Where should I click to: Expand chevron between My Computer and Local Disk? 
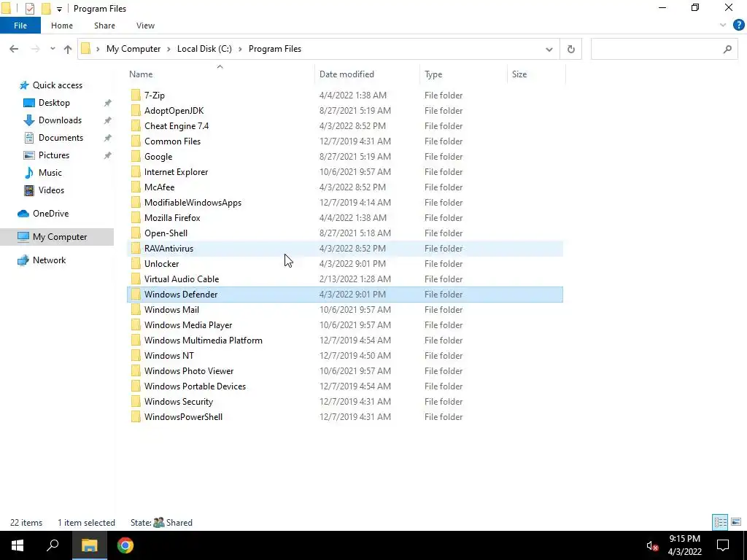(169, 49)
